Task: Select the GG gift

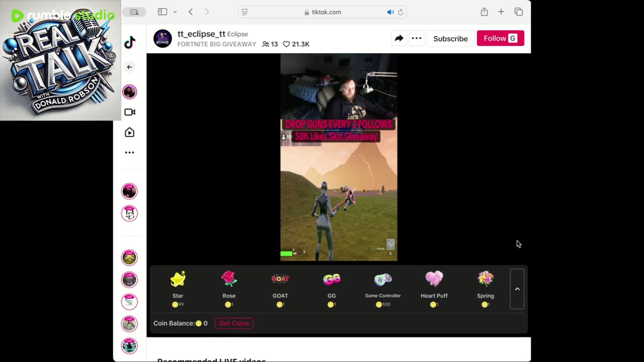Action: [332, 289]
